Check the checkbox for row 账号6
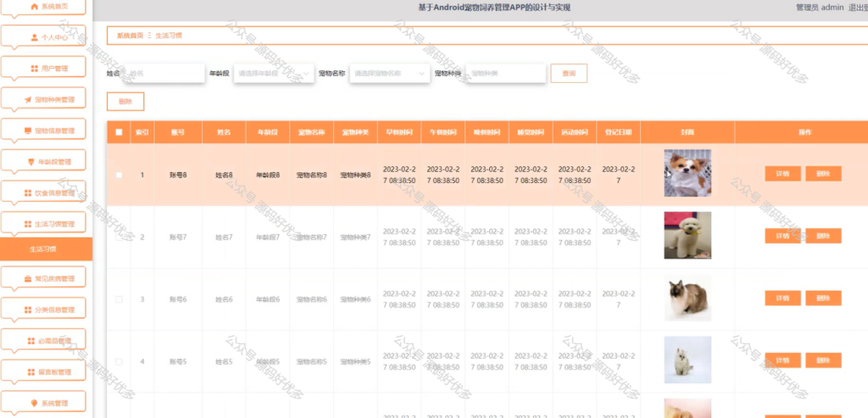 pos(119,299)
